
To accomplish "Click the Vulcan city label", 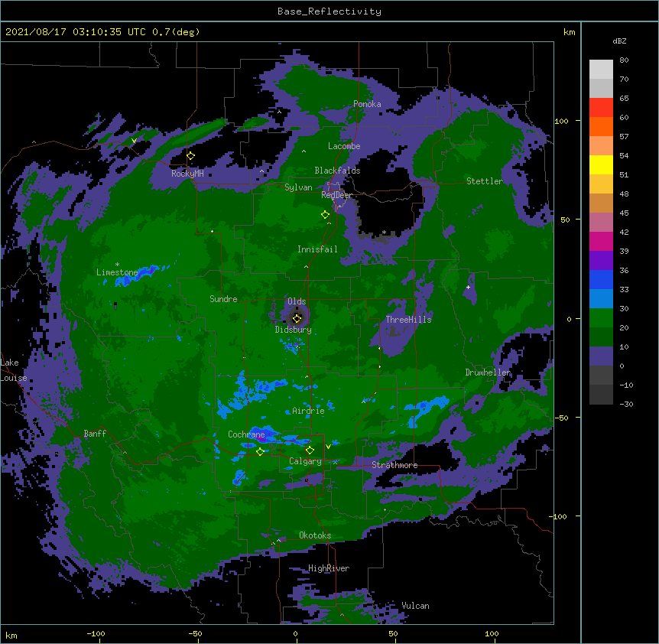I will 415,606.
